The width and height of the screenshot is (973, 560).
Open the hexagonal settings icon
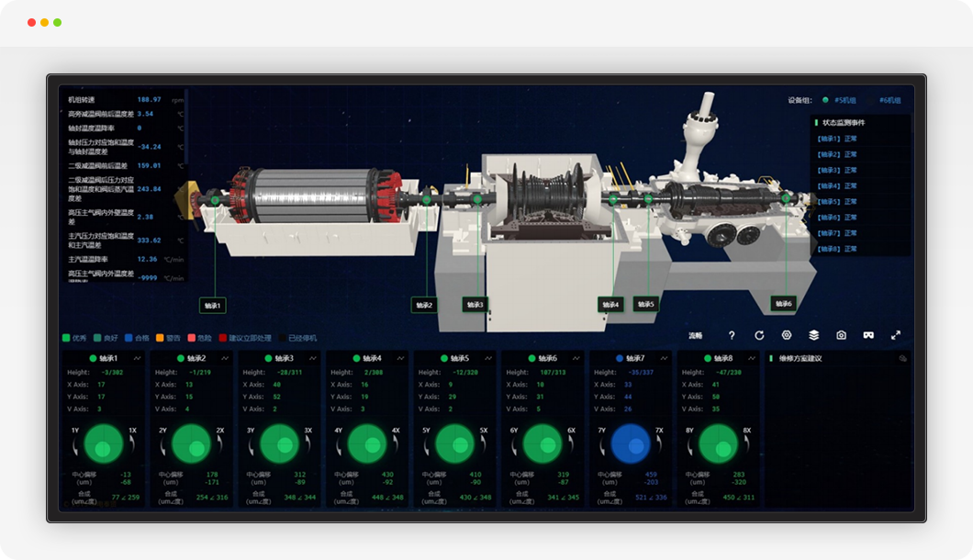coord(787,335)
